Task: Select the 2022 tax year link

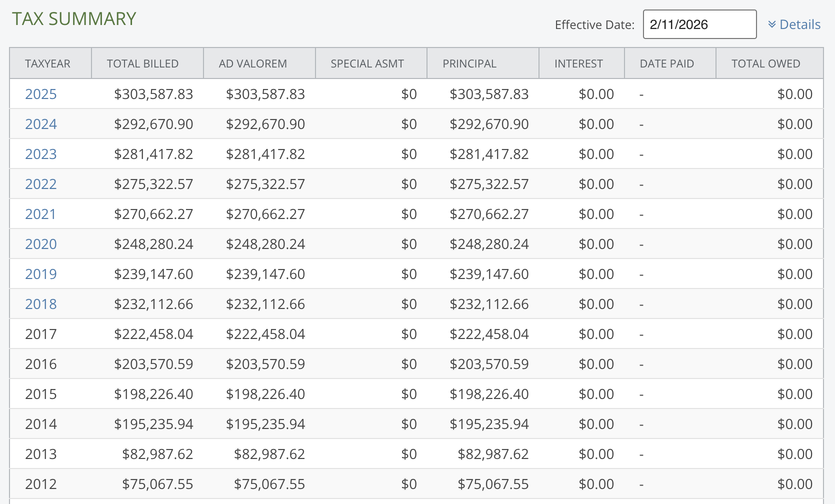Action: click(40, 183)
